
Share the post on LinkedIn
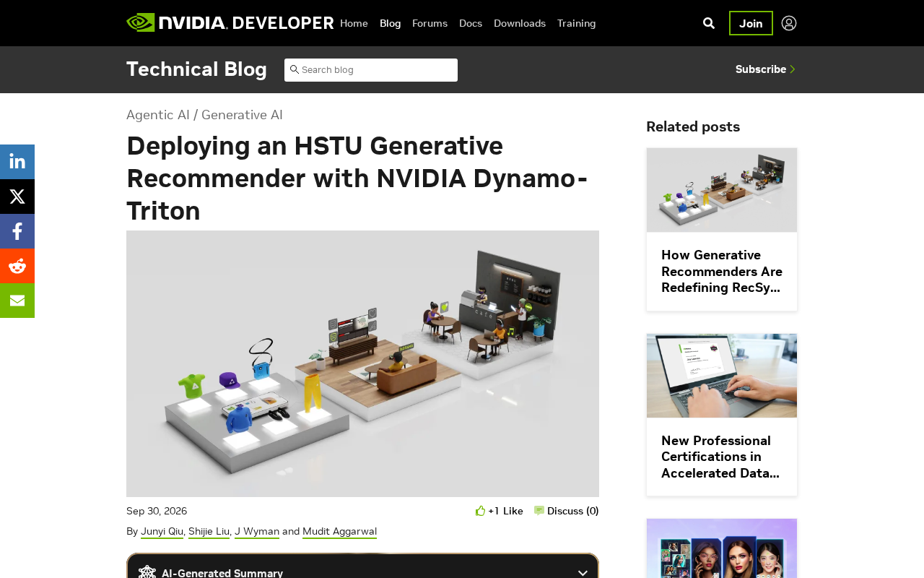pyautogui.click(x=17, y=162)
